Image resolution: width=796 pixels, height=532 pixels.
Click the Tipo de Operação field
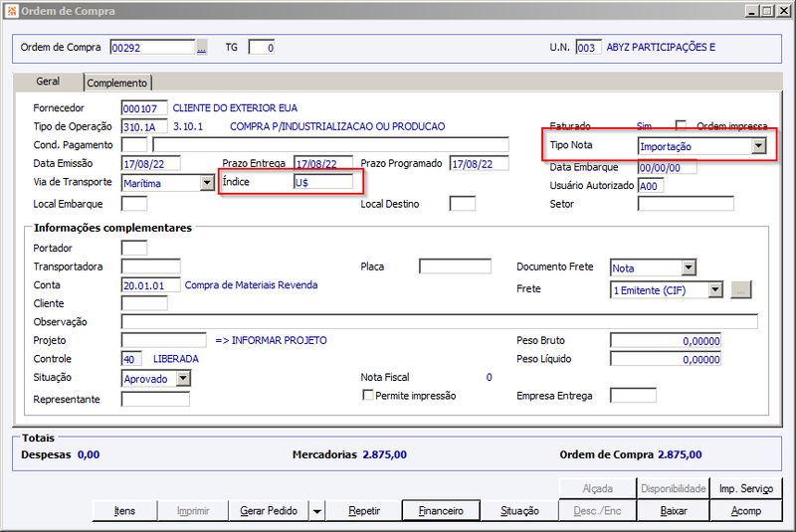coord(144,127)
